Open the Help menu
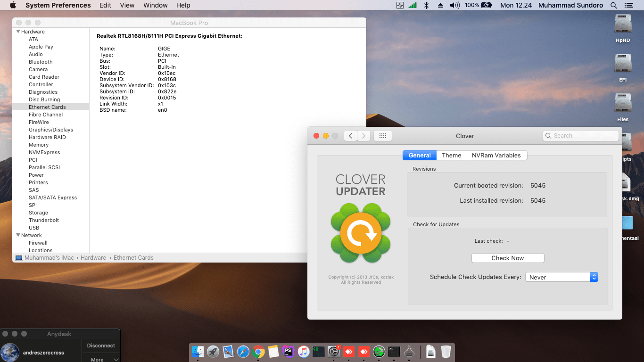This screenshot has height=362, width=644. [183, 5]
